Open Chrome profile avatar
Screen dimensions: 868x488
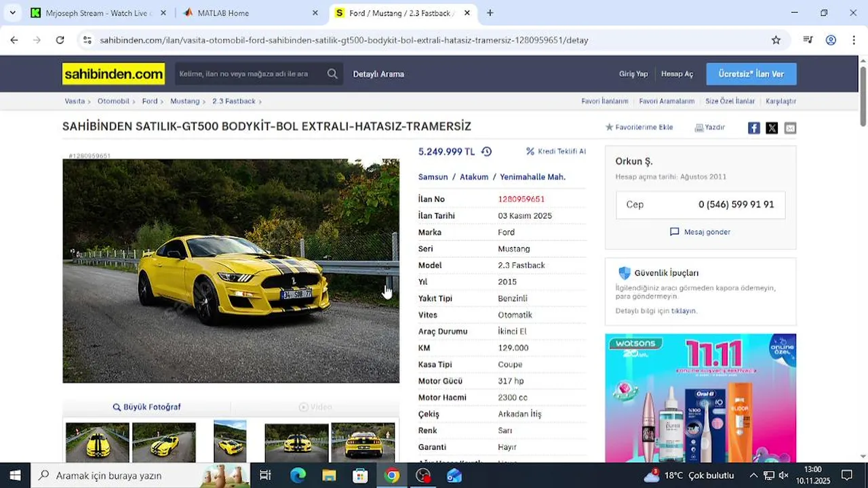point(831,40)
